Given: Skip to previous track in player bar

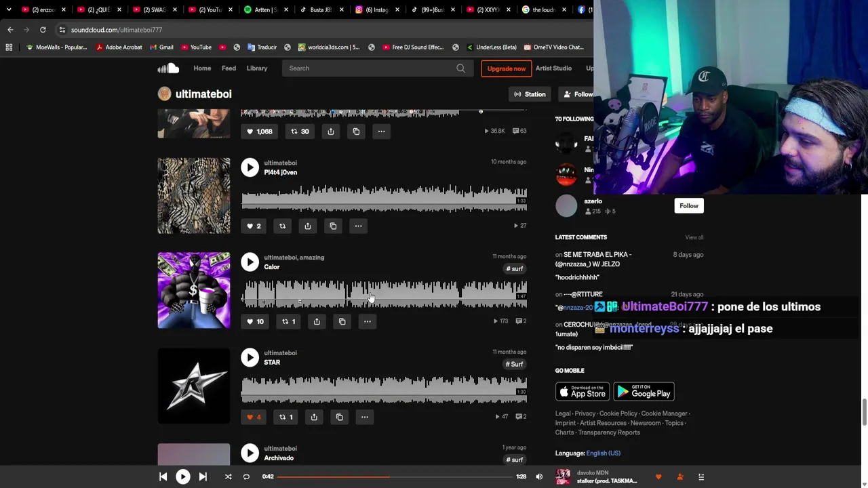Looking at the screenshot, I should (x=163, y=476).
